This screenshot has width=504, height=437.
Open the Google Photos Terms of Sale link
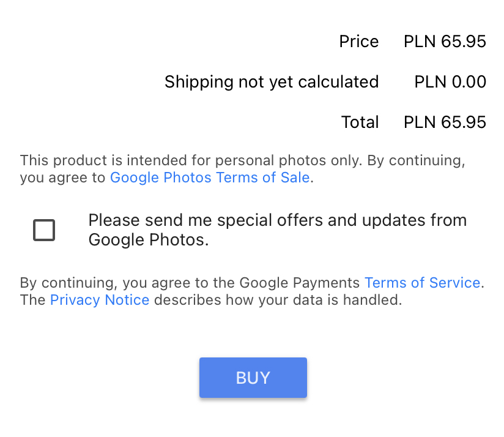[x=210, y=178]
